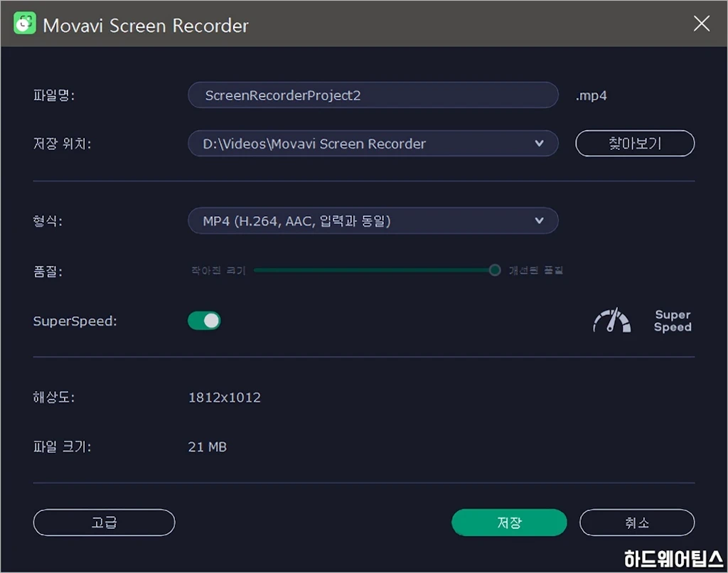This screenshot has width=728, height=573.
Task: Click the 찾아보기 browse button
Action: (635, 144)
